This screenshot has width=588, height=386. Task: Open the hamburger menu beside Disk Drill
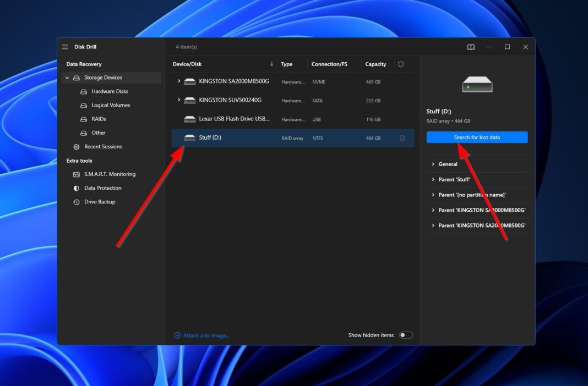tap(65, 47)
